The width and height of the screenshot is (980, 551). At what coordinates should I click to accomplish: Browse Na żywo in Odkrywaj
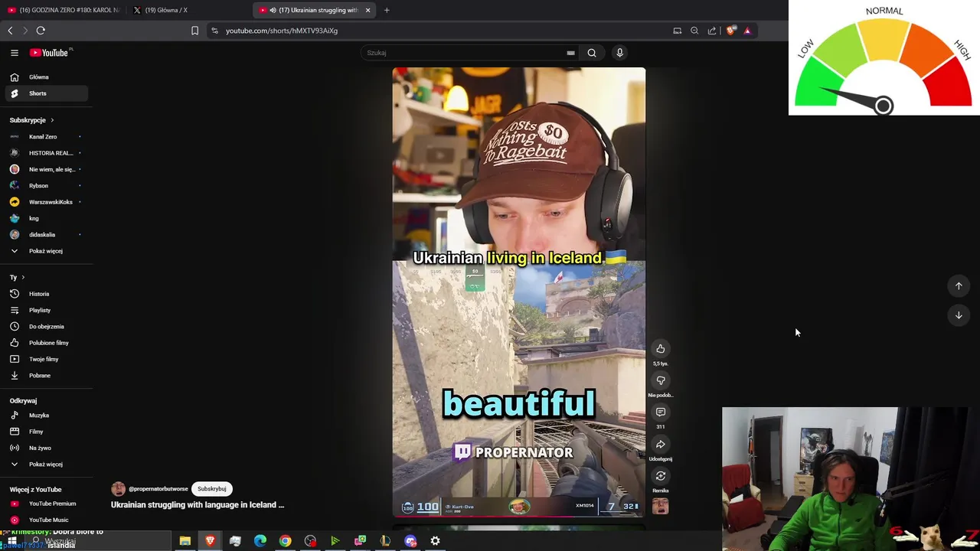46,448
